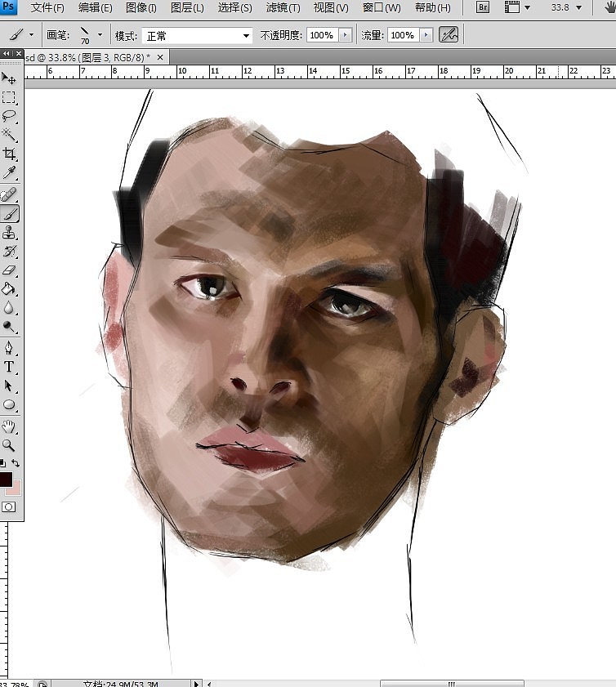Select the History Brush tool
This screenshot has height=687, width=616.
coord(9,251)
